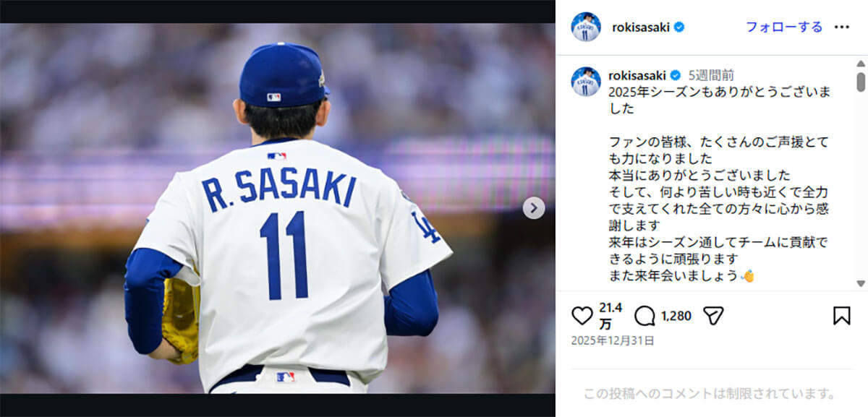
Task: Click the verified badge in header
Action: pos(679,27)
